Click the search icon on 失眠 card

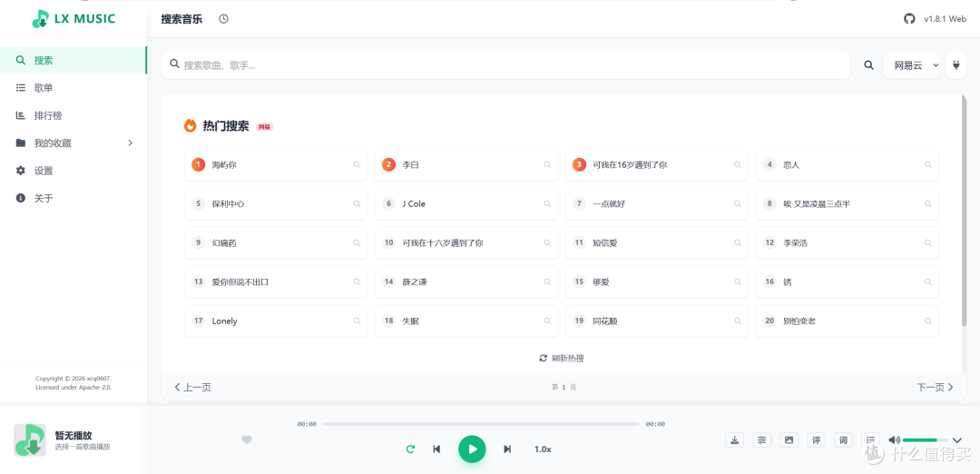547,321
